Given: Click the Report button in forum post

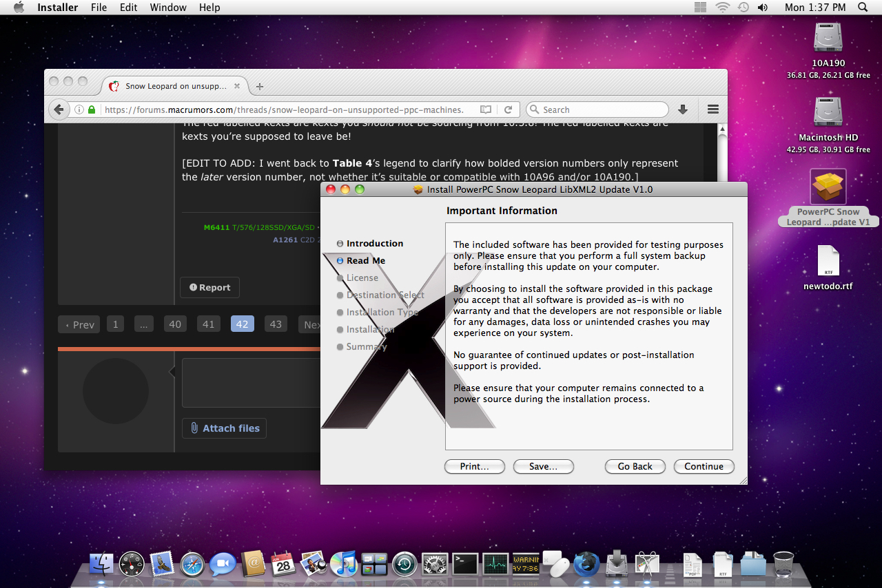Looking at the screenshot, I should 209,287.
